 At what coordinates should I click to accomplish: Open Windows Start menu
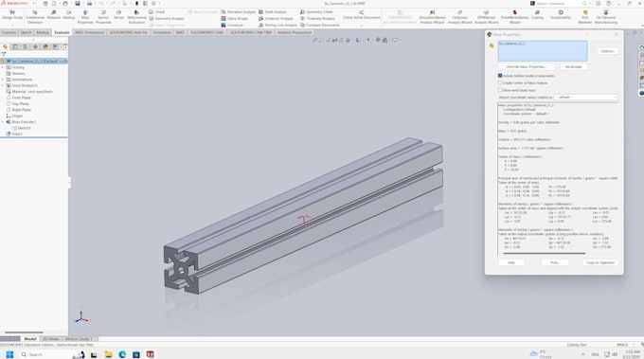pyautogui.click(x=9, y=354)
